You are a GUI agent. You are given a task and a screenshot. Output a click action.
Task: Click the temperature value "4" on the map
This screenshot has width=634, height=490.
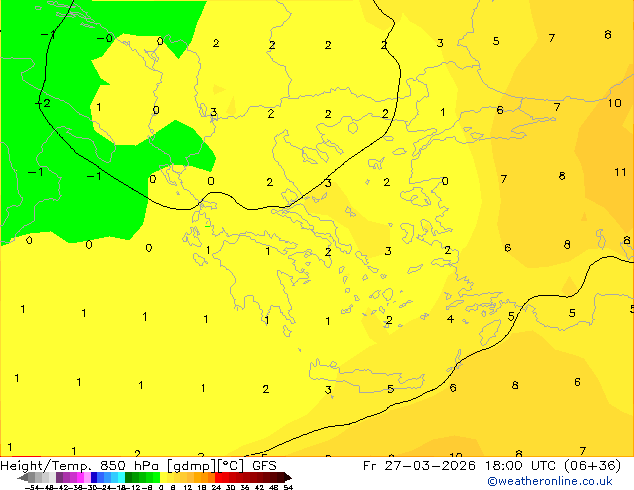450,319
